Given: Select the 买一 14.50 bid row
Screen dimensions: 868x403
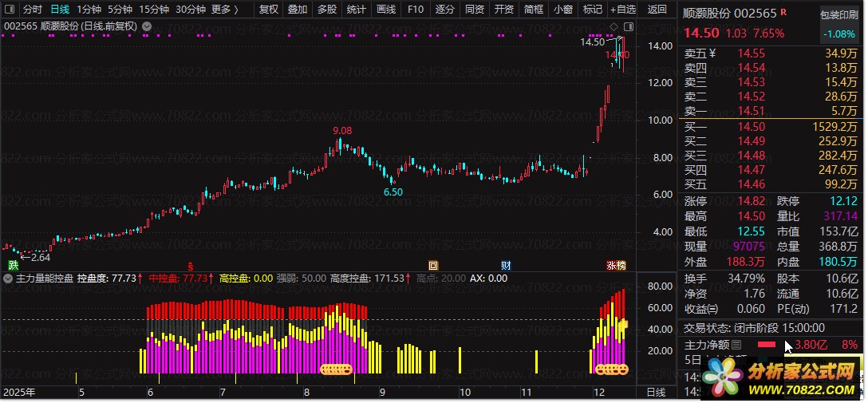Looking at the screenshot, I should pyautogui.click(x=771, y=126).
